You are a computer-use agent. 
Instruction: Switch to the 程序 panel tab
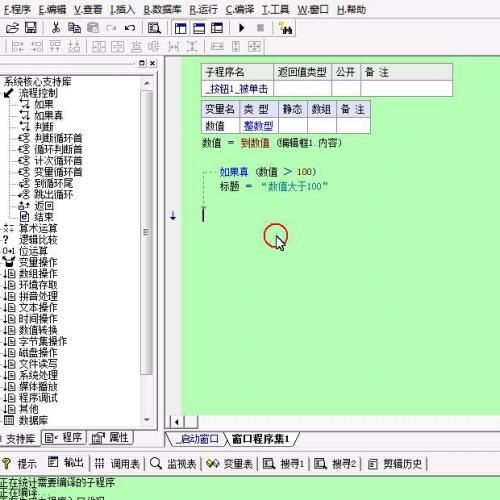(64, 437)
